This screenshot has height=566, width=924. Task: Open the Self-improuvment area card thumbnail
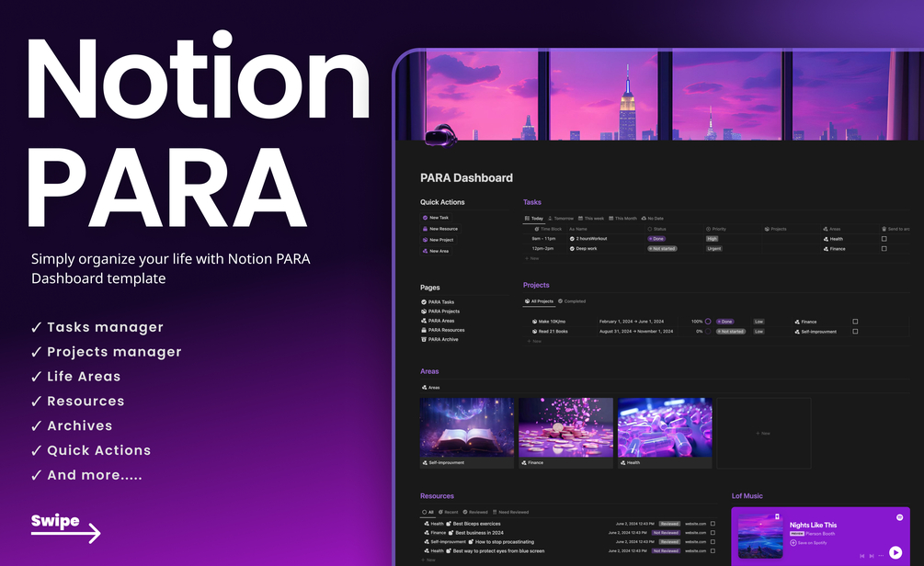tap(467, 427)
